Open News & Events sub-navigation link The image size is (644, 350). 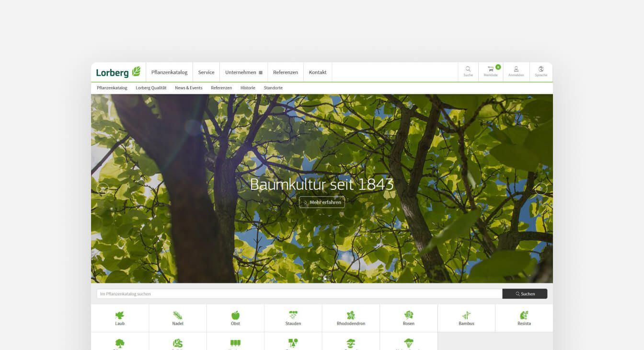189,88
